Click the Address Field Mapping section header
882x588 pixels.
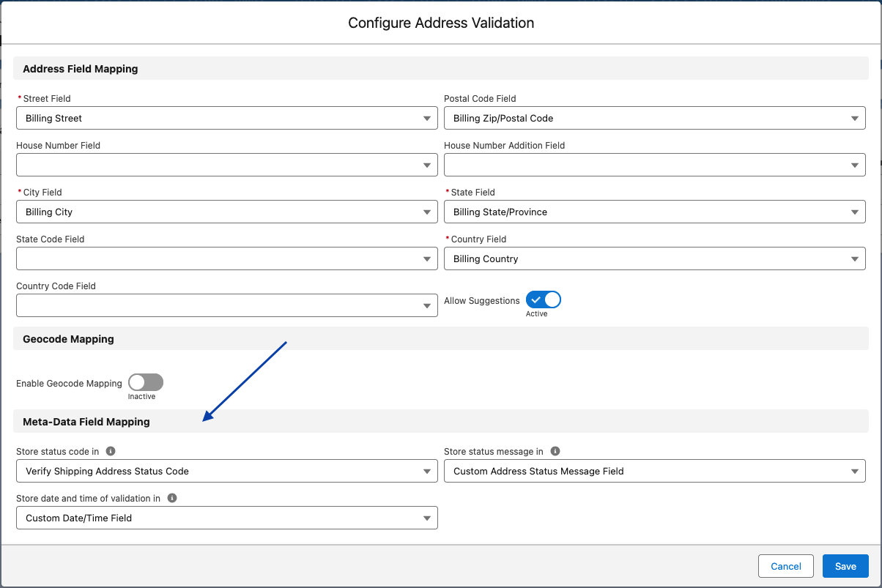[x=441, y=69]
